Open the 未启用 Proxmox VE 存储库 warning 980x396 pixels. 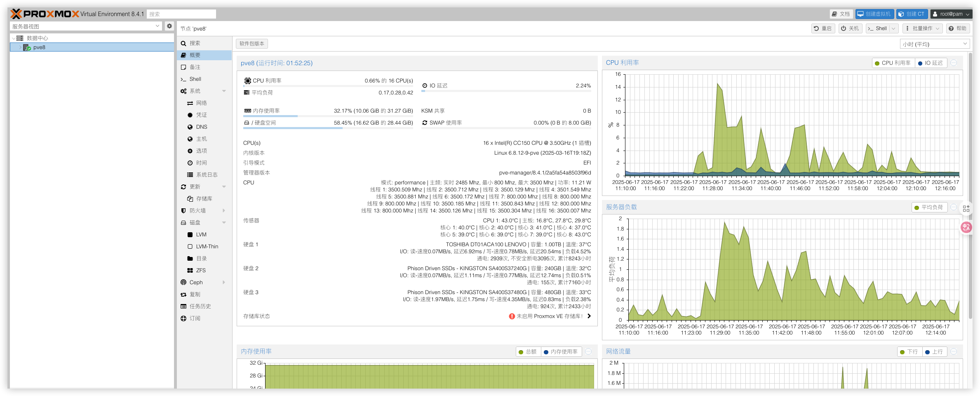(550, 316)
